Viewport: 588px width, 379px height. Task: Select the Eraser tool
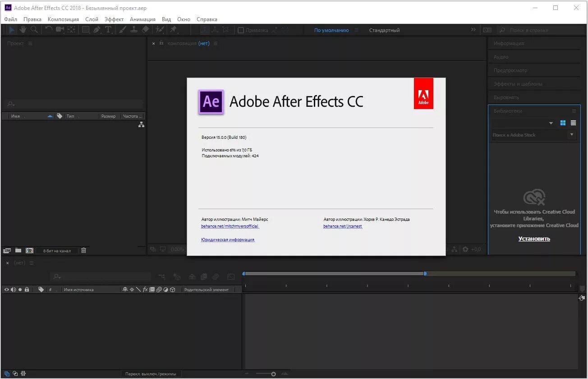[x=145, y=30]
